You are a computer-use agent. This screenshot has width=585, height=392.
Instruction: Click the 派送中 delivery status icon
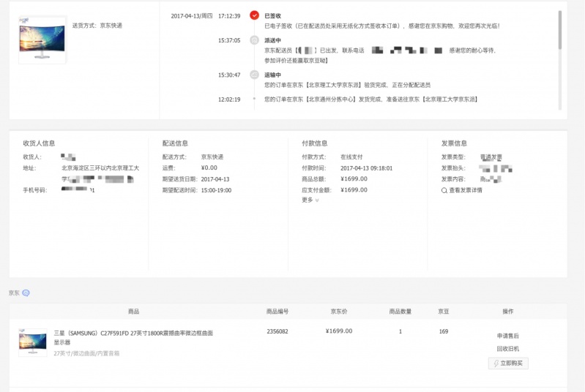tap(254, 40)
